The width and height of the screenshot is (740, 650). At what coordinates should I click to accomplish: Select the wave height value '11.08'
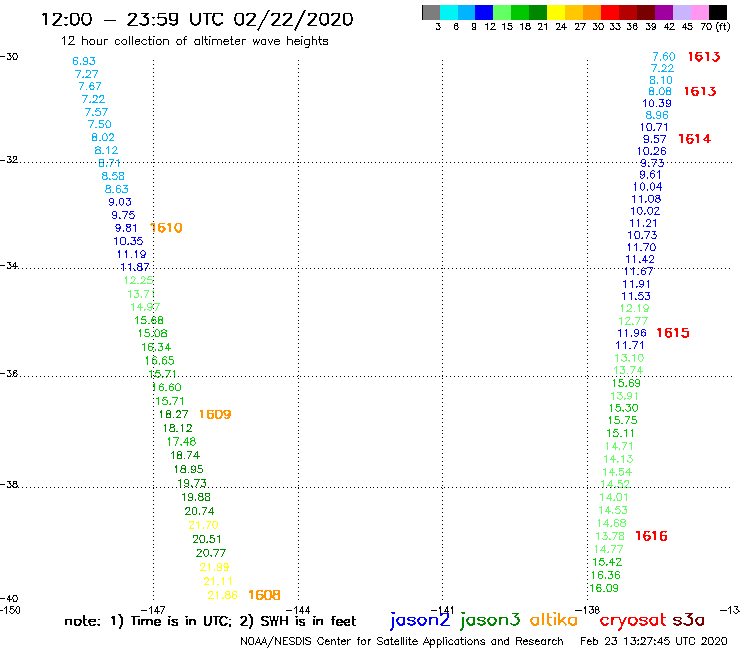647,199
